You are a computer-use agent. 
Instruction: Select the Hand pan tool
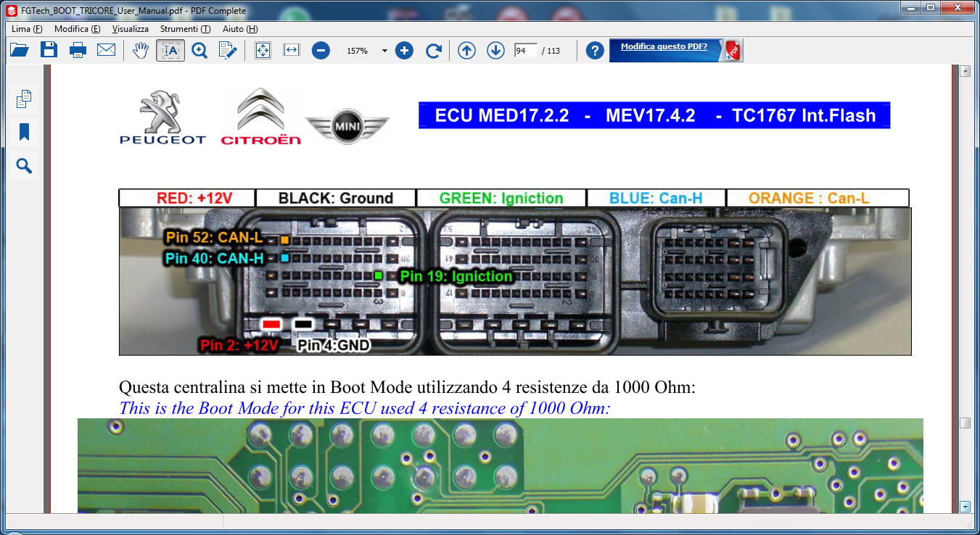click(x=141, y=50)
